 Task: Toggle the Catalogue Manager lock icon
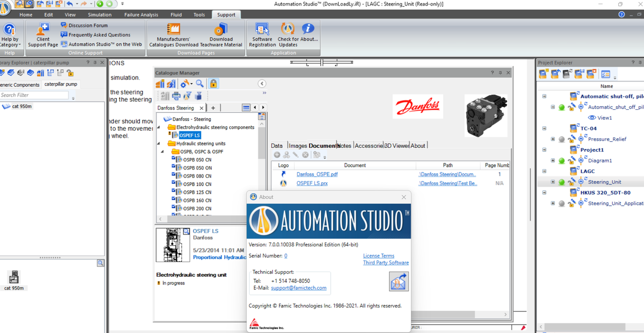tap(213, 84)
